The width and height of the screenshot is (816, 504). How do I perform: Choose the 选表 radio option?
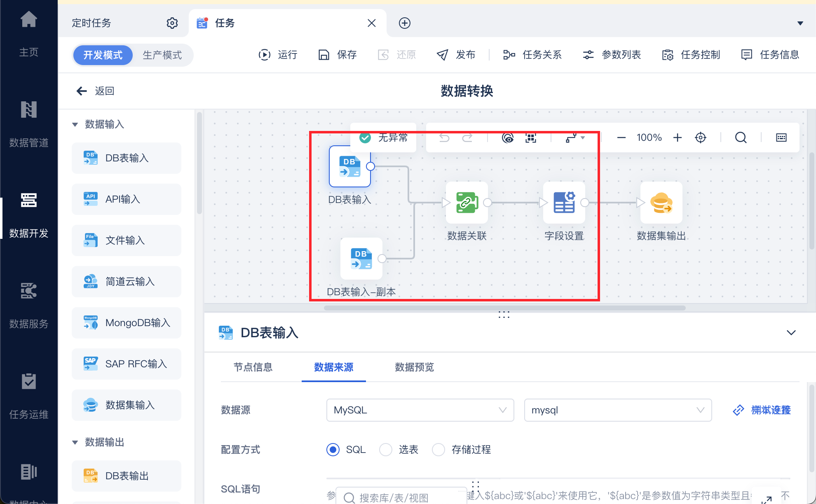(386, 450)
